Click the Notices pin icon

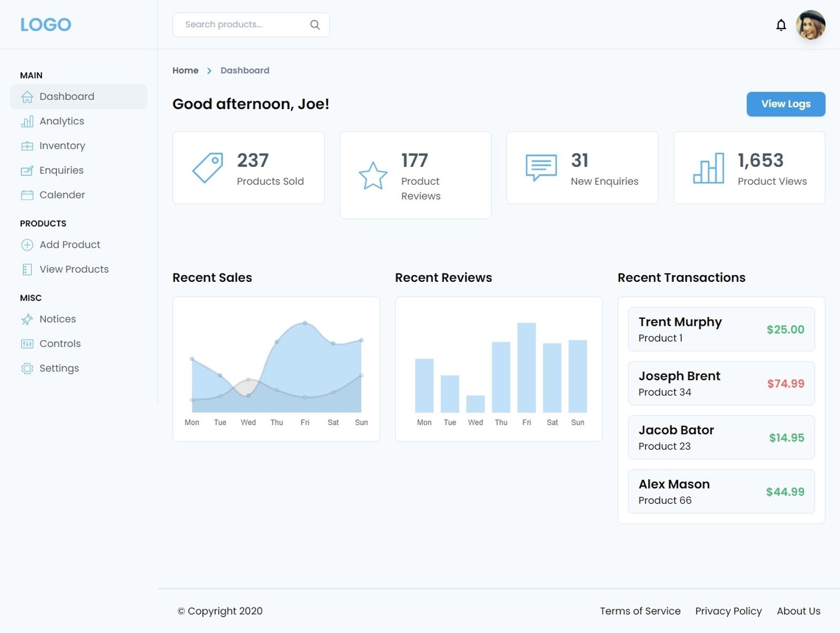coord(27,319)
